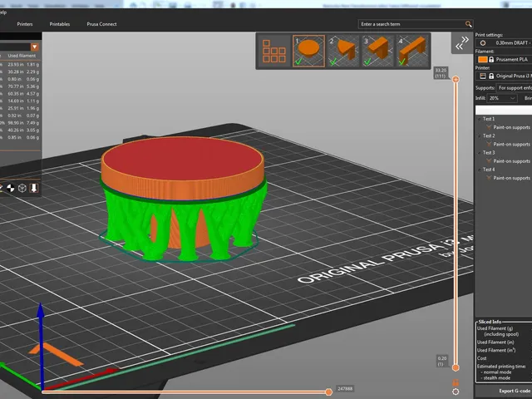Click upper handle of vertical layer slider
532x399 pixels.
coord(456,79)
